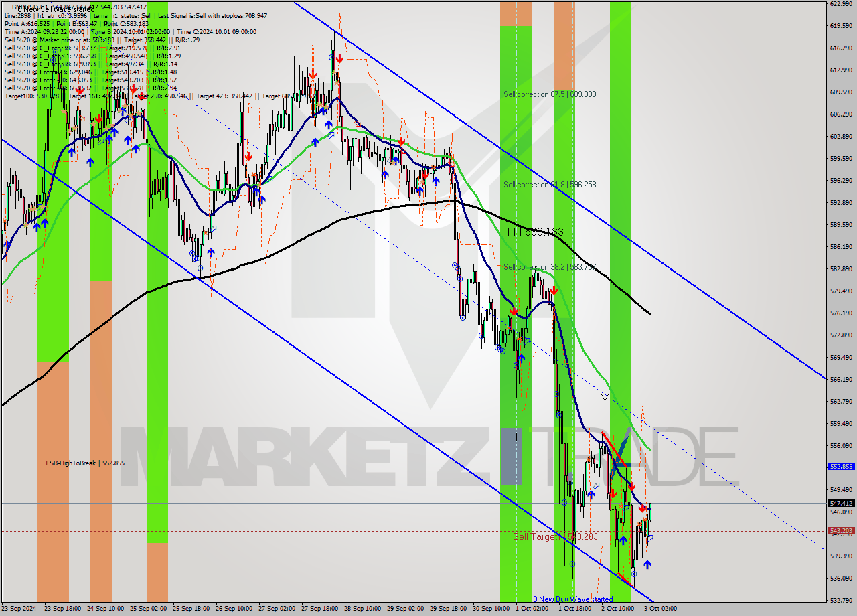Click '26 Sep 10:00' on time axis
This screenshot has width=857, height=616.
coord(234,609)
